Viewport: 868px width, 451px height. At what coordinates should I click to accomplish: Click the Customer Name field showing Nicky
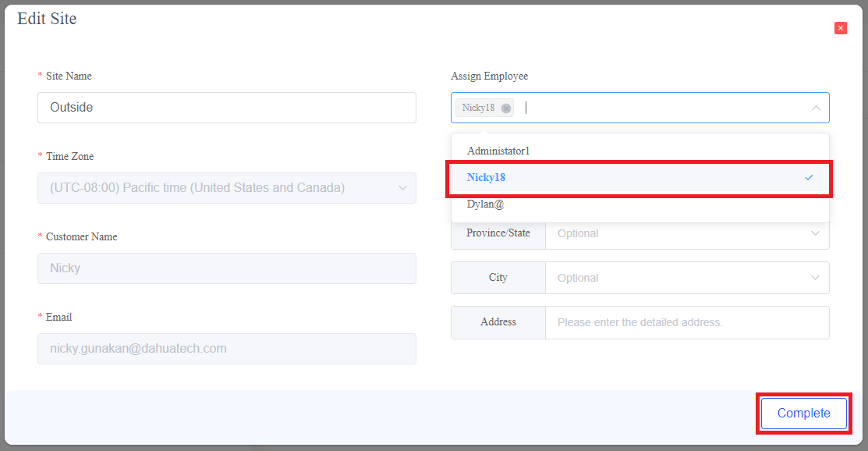click(226, 268)
